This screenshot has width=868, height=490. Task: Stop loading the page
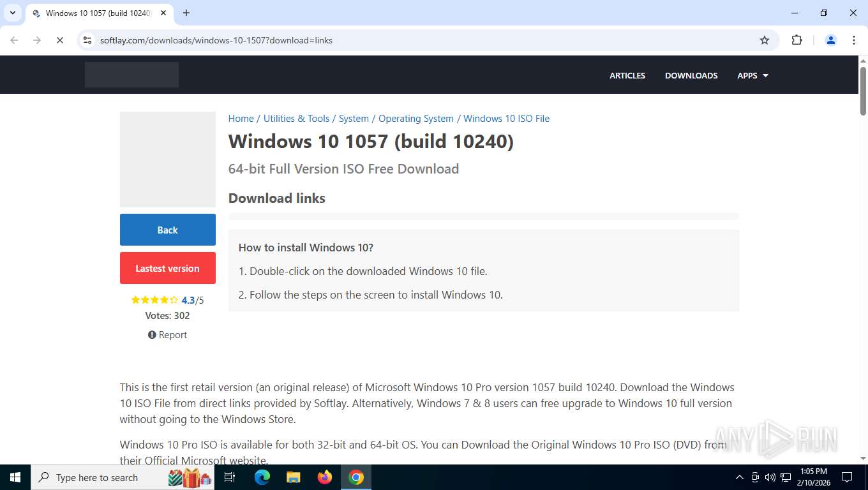59,40
